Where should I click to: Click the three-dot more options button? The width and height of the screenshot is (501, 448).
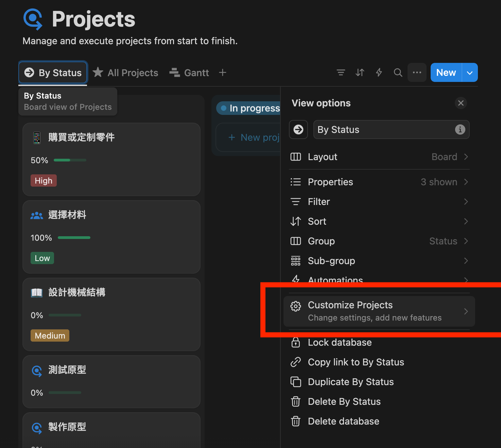pyautogui.click(x=417, y=72)
